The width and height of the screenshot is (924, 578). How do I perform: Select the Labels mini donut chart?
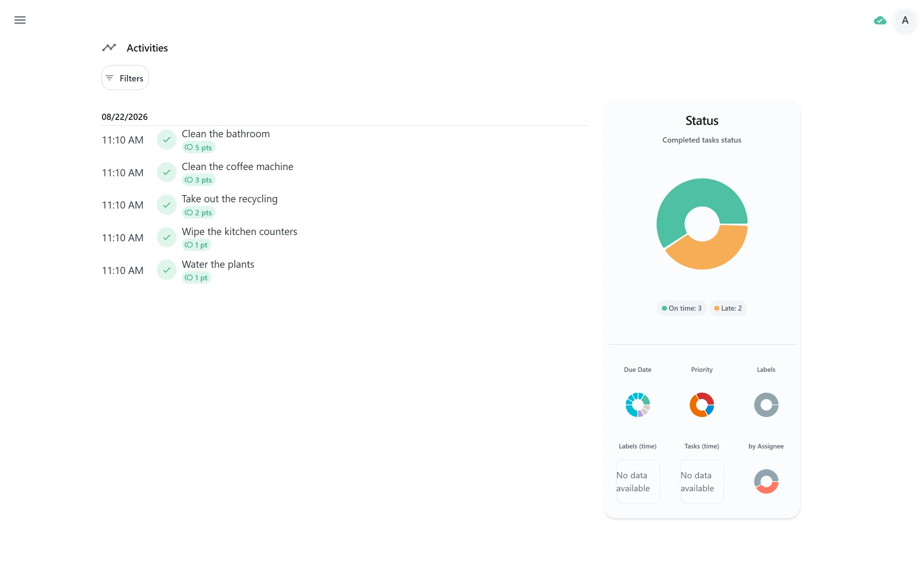coord(766,405)
